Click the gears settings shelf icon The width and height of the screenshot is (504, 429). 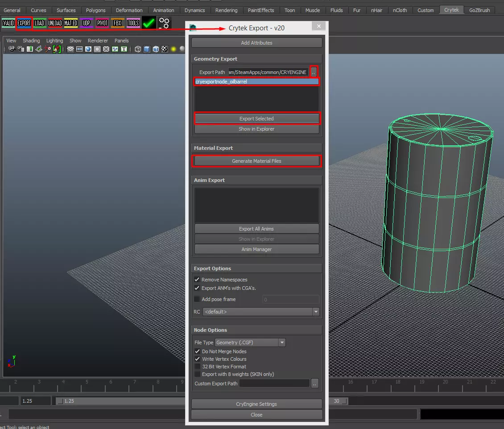165,23
